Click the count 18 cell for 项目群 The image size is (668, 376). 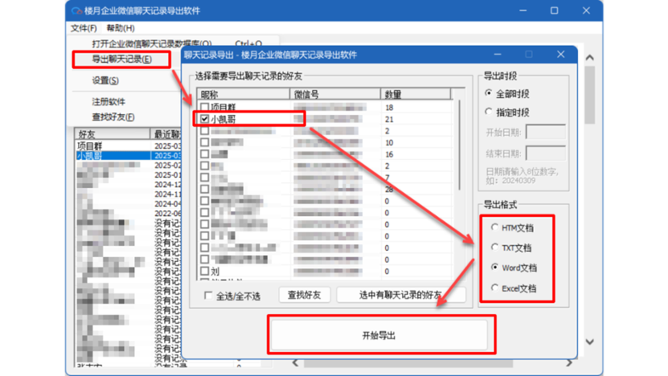click(389, 107)
